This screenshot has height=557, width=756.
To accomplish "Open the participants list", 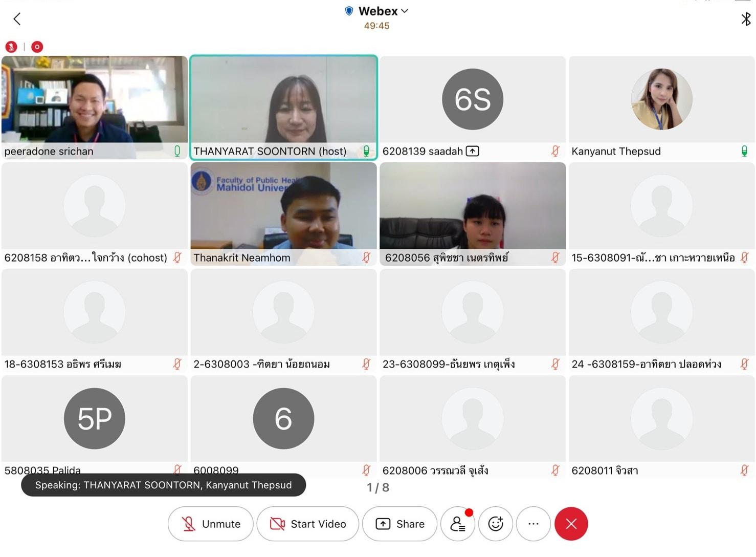I will point(458,524).
